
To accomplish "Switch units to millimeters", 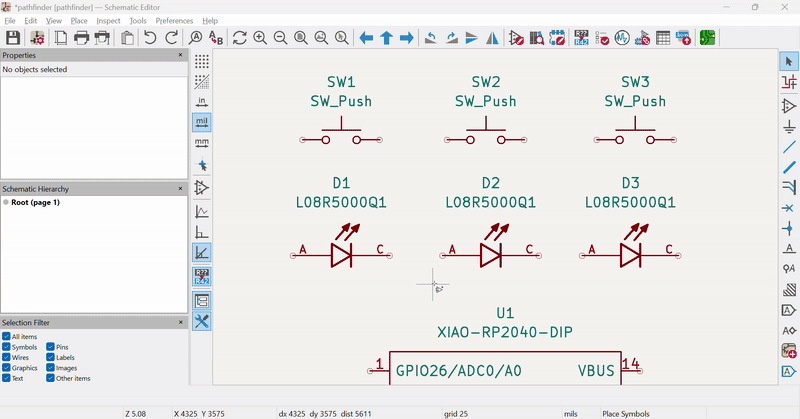I will [x=202, y=143].
